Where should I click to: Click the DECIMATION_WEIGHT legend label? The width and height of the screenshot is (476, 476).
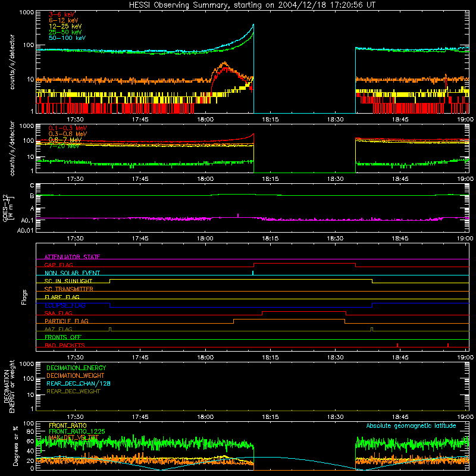[x=76, y=375]
